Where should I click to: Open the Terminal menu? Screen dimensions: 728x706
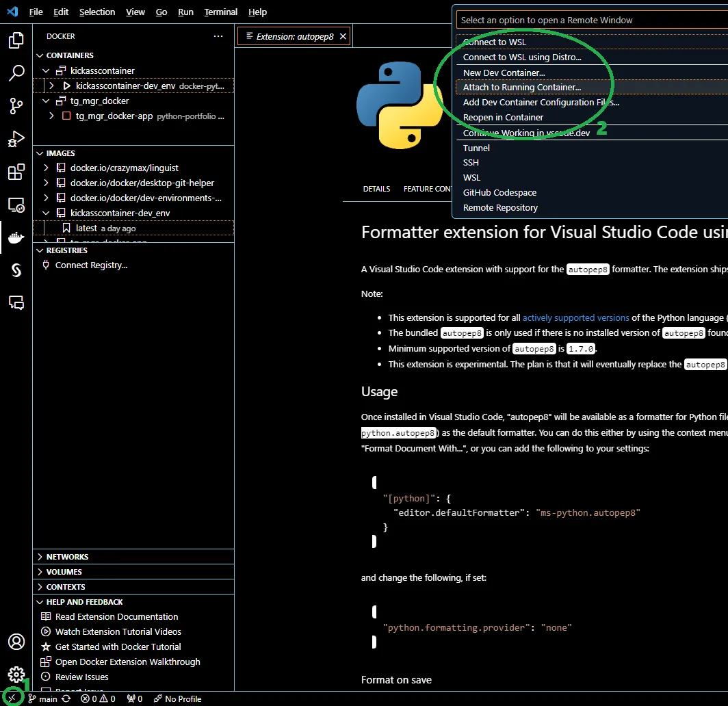[x=220, y=12]
